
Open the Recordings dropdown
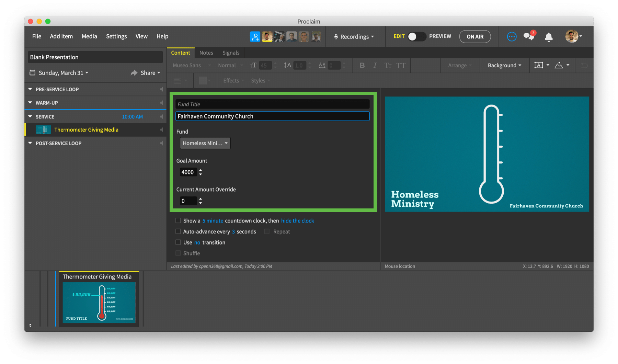(354, 37)
